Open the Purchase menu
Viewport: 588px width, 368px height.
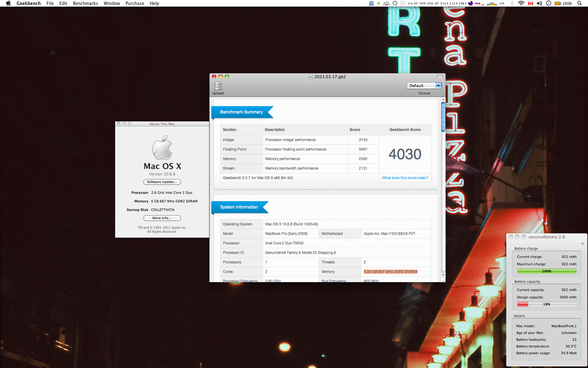[x=134, y=3]
